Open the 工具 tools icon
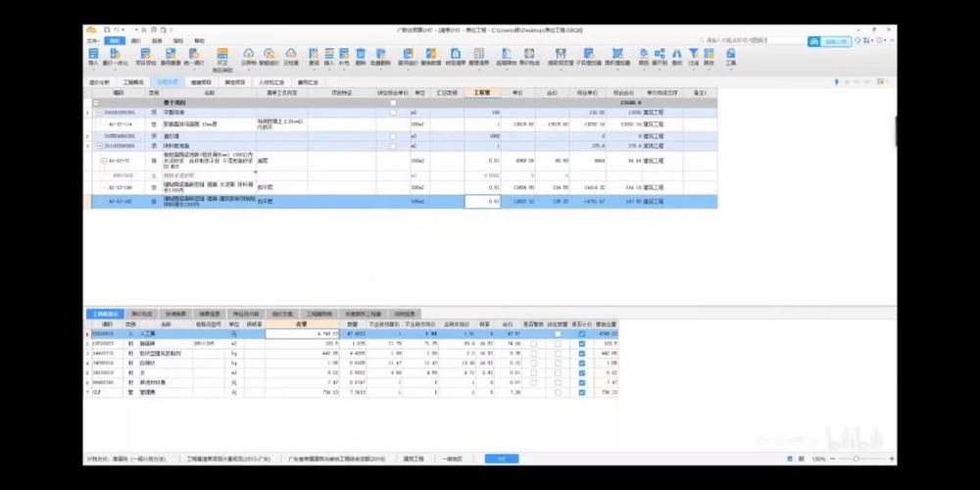This screenshot has height=490, width=980. 731,57
